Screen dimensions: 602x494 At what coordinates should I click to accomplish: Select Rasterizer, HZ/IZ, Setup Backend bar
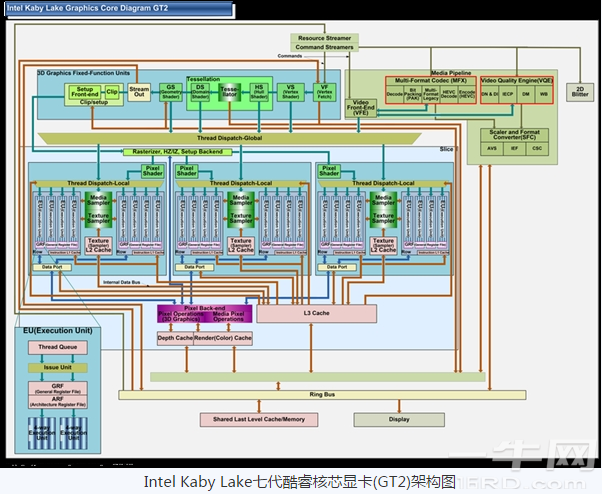coord(177,152)
